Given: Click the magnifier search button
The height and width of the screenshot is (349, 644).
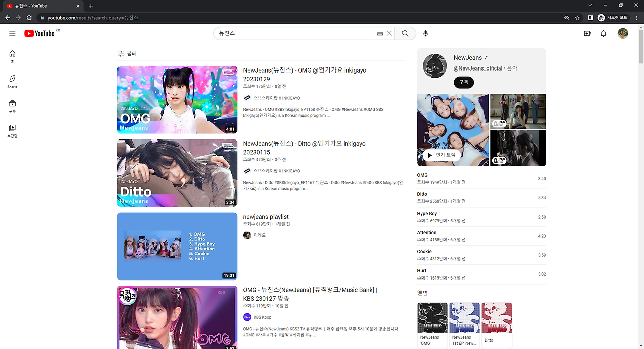Looking at the screenshot, I should tap(405, 33).
